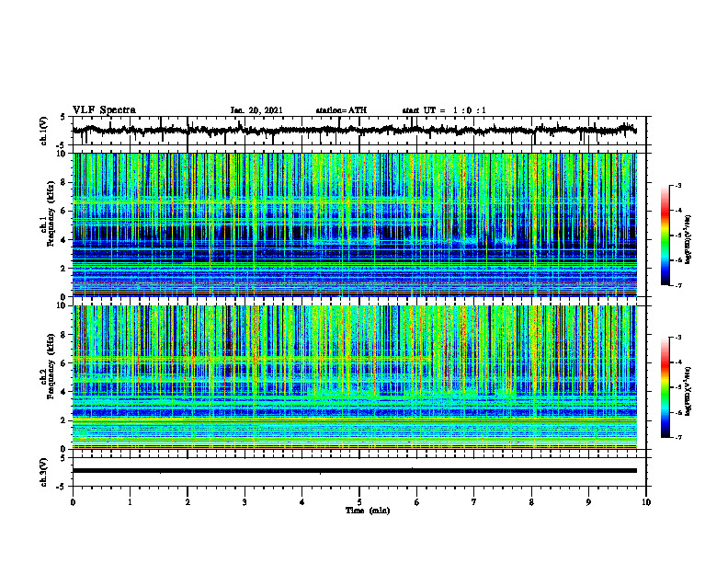Click the ch.1 spectrogram color scale bar
The height and width of the screenshot is (563, 728).
[665, 236]
